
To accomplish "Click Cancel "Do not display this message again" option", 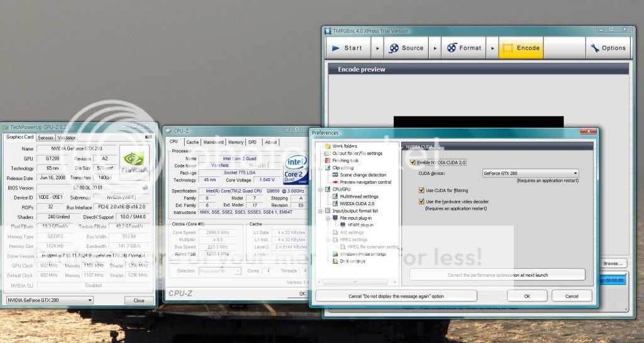I will tap(396, 296).
